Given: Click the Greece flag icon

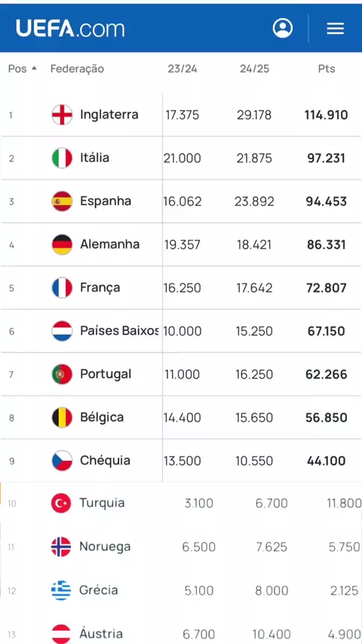Looking at the screenshot, I should click(61, 590).
